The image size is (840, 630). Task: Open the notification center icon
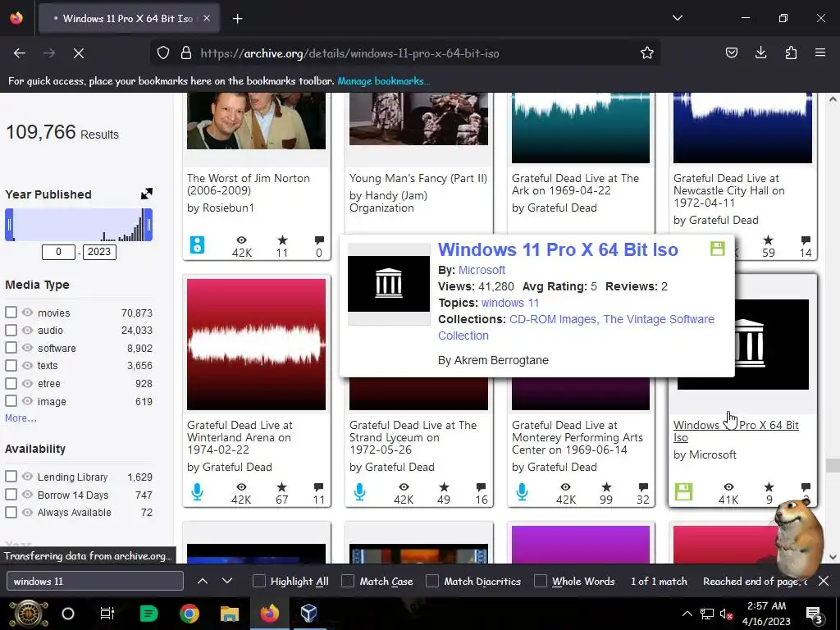814,614
